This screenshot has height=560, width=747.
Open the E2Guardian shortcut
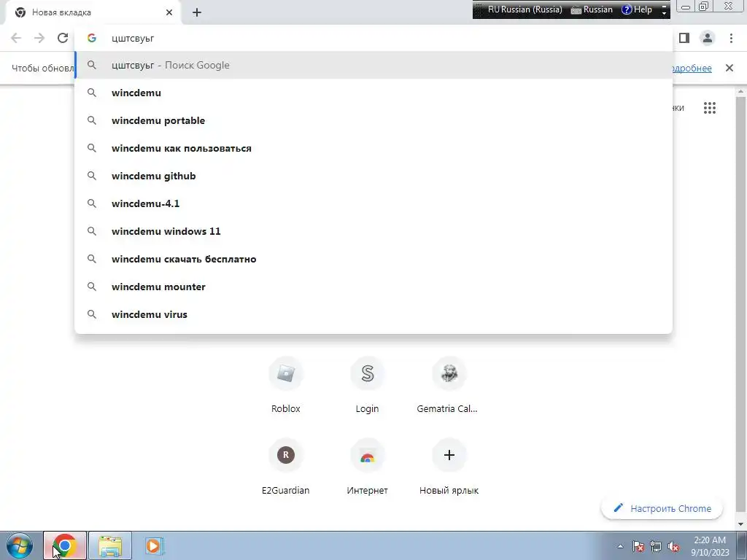(286, 467)
